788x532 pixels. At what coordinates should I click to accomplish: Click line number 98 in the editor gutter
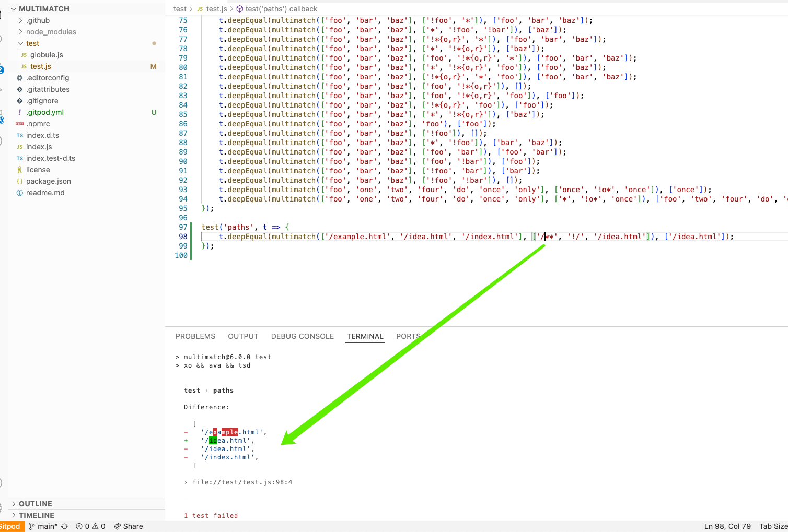pos(183,237)
